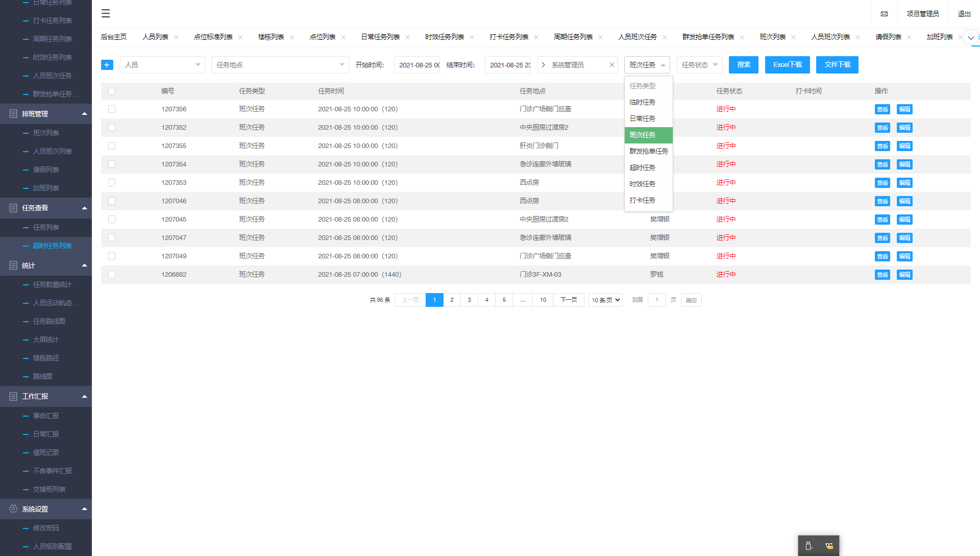Tick the select-all checkbox in the table header
The image size is (980, 556).
(x=112, y=91)
